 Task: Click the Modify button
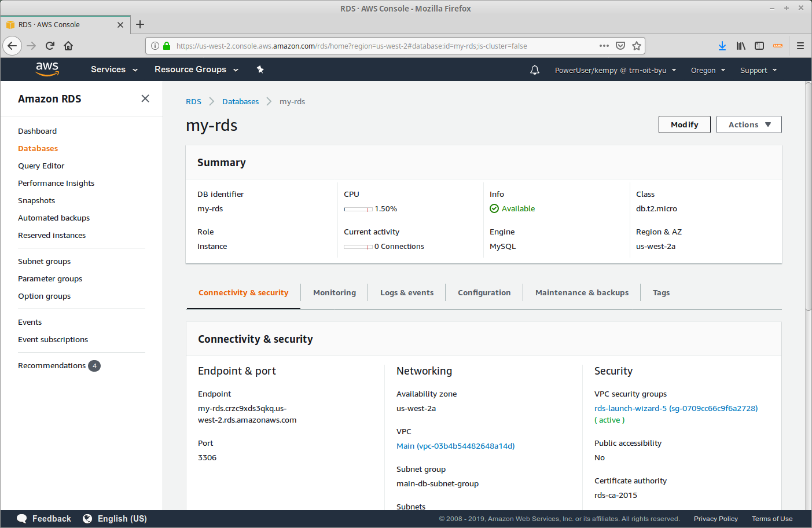[685, 124]
